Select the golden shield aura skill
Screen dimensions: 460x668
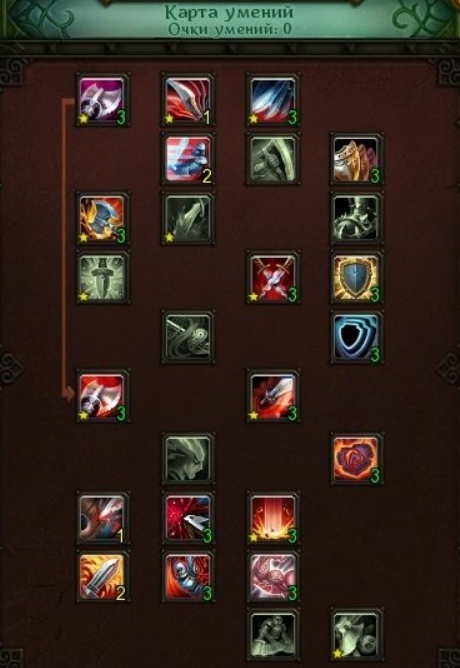click(x=357, y=277)
